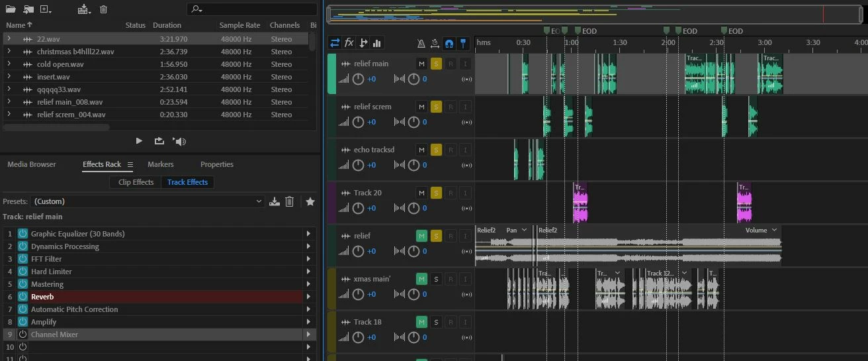Viewport: 868px width, 361px height.
Task: Open the Reverb effect slot arrow menu
Action: 308,297
